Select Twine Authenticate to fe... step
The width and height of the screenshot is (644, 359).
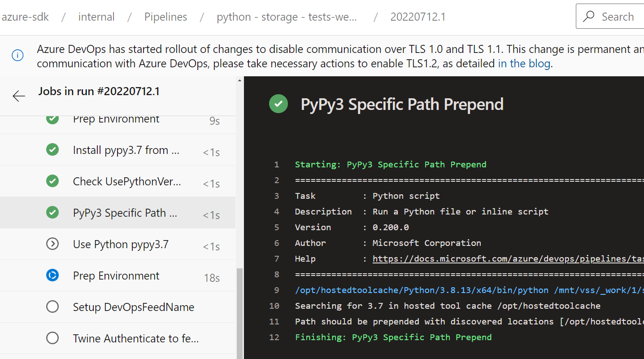pos(117,338)
